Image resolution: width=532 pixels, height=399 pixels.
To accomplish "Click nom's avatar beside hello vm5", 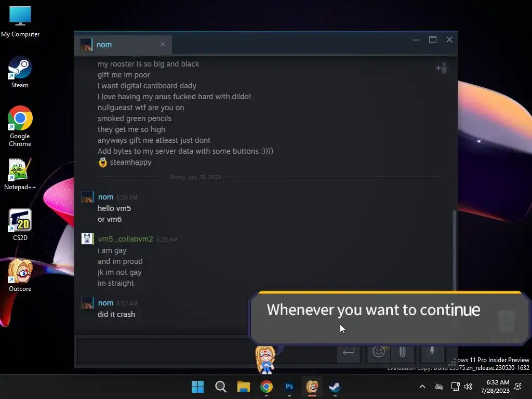I will click(87, 197).
